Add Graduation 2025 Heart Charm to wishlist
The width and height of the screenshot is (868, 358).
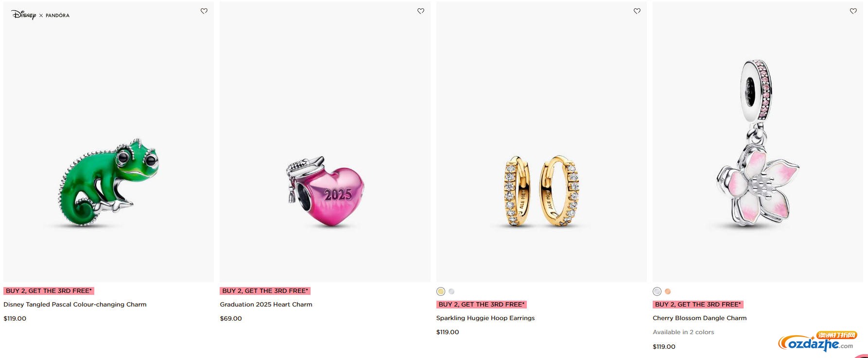(421, 11)
